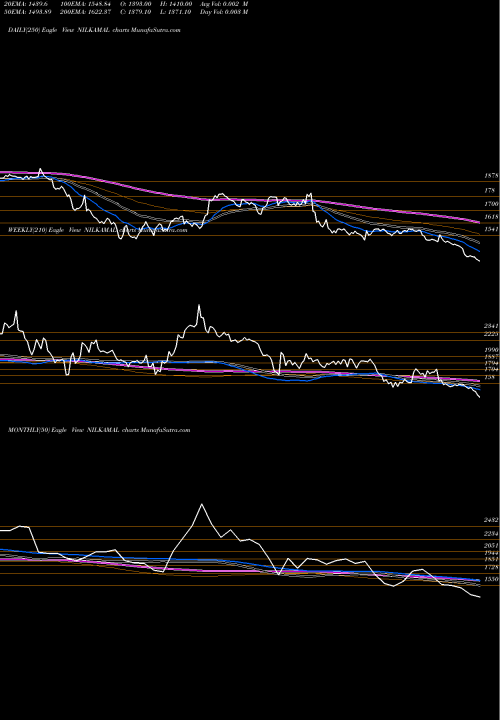The image size is (500, 720).
Task: Click the 'Avg Vol' reading
Action: 224,4
